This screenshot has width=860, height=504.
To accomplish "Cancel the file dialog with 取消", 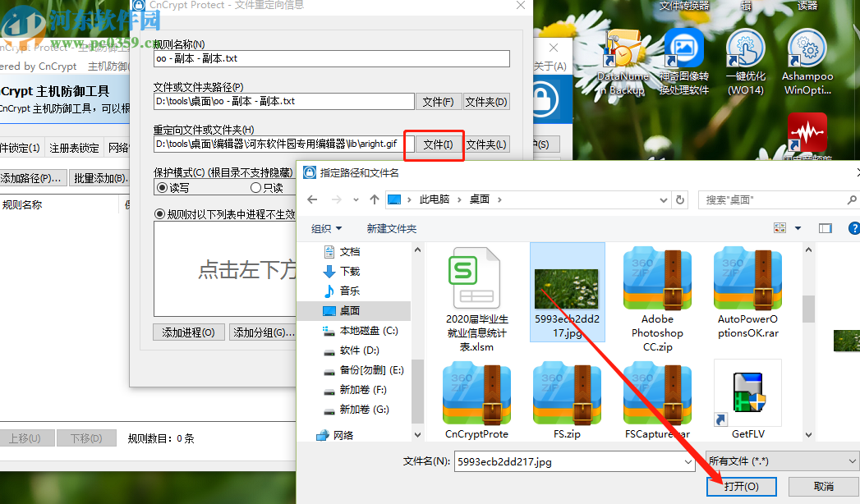I will pyautogui.click(x=823, y=487).
